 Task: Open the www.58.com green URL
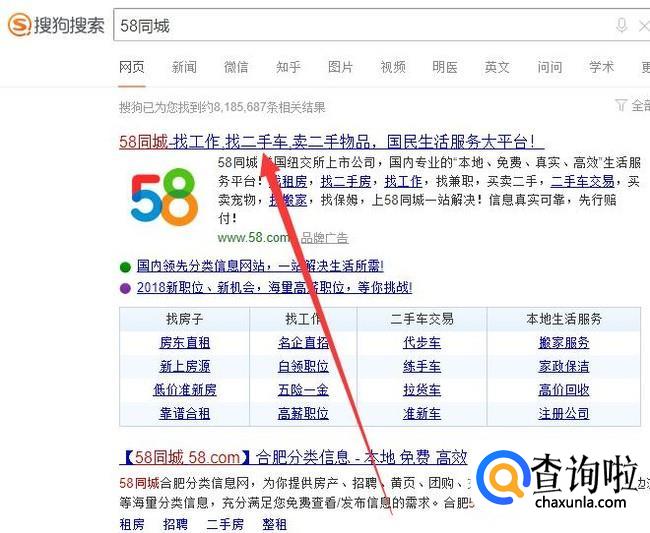click(x=253, y=237)
